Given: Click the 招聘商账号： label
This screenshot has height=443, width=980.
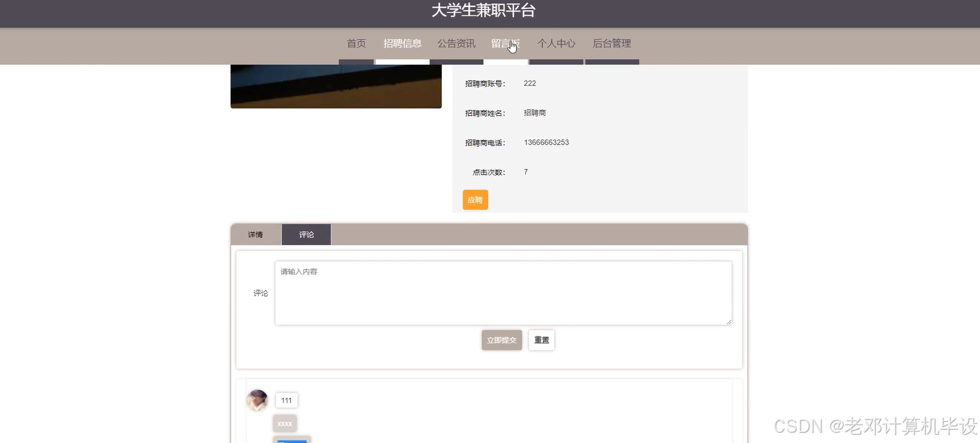Looking at the screenshot, I should point(485,83).
